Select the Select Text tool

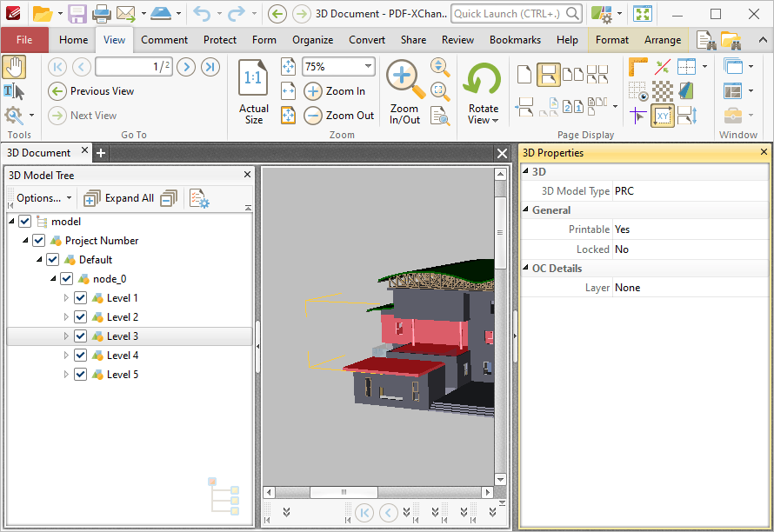[x=14, y=92]
